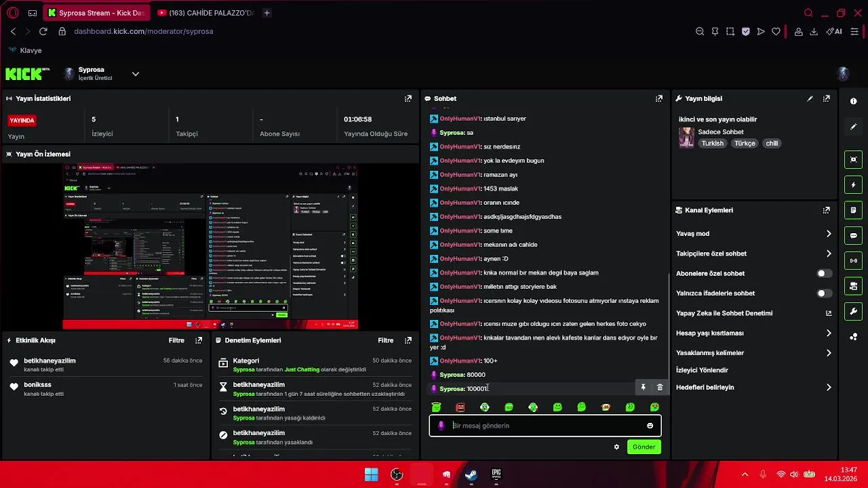868x488 pixels.
Task: Click betikhaneyazilim in Etkinlik Akışı
Action: [x=50, y=361]
